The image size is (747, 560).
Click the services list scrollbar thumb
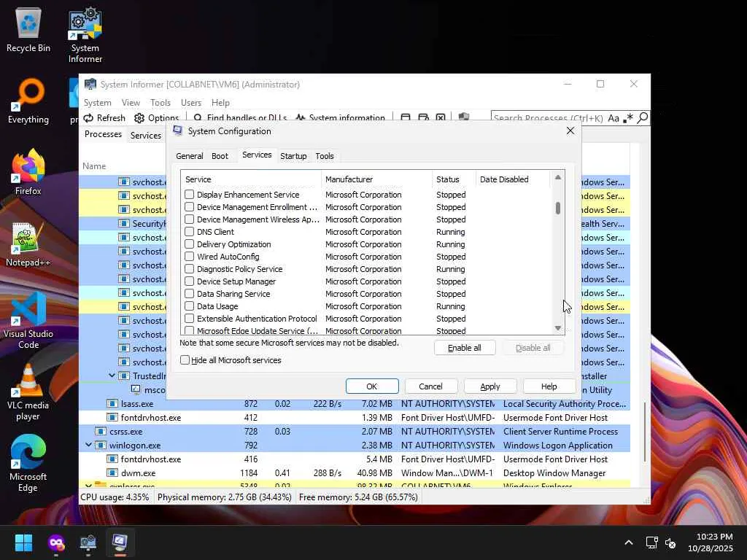tap(558, 208)
